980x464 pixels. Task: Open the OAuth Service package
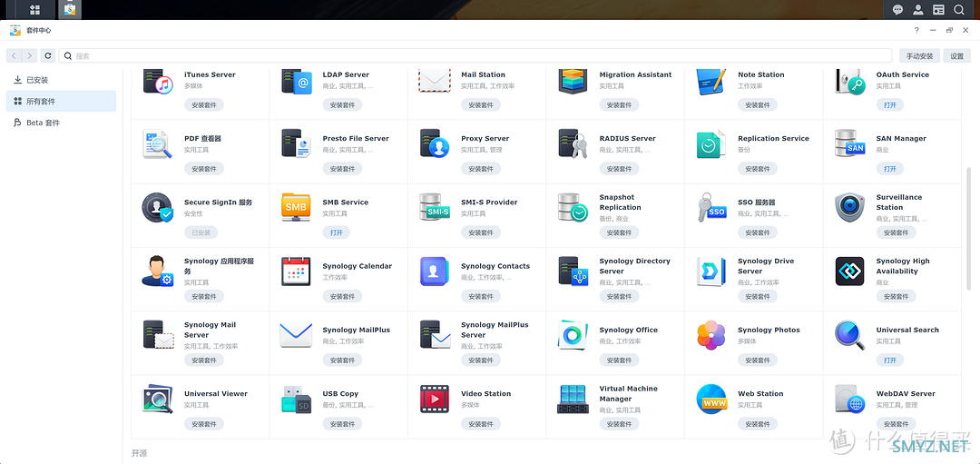click(x=890, y=105)
